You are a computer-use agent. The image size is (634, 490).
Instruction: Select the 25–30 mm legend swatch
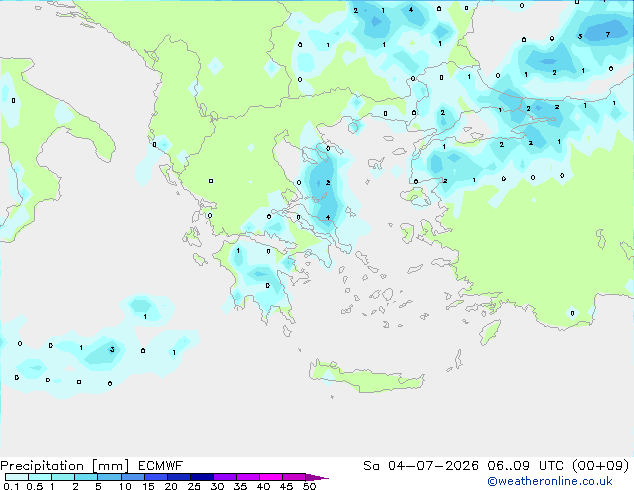click(x=201, y=477)
